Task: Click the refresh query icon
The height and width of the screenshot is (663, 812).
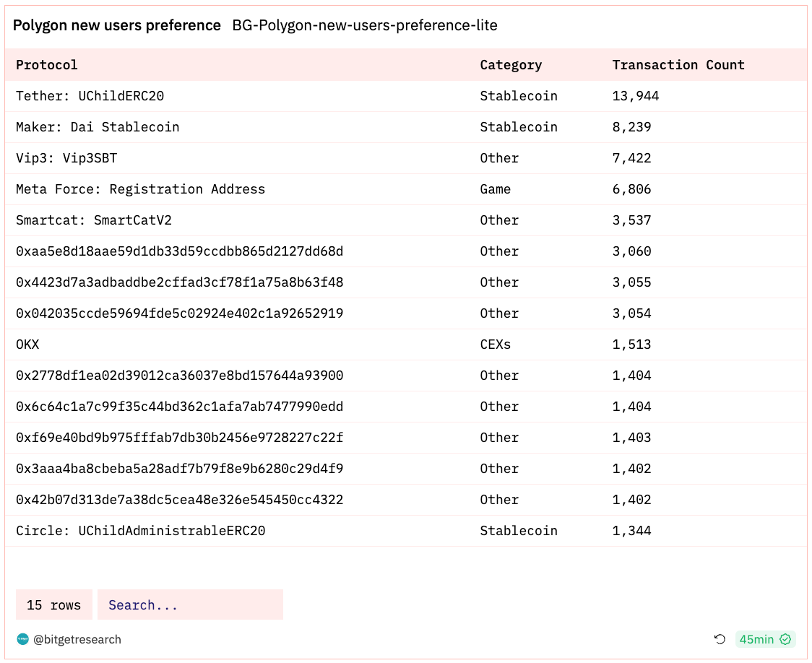Action: coord(720,639)
